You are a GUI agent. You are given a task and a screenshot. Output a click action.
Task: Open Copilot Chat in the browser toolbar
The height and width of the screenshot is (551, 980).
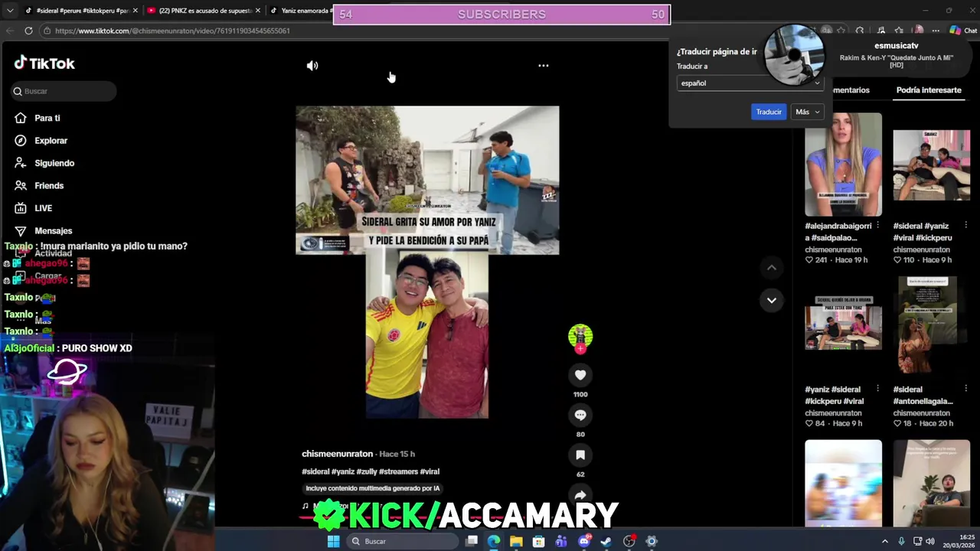tap(963, 31)
